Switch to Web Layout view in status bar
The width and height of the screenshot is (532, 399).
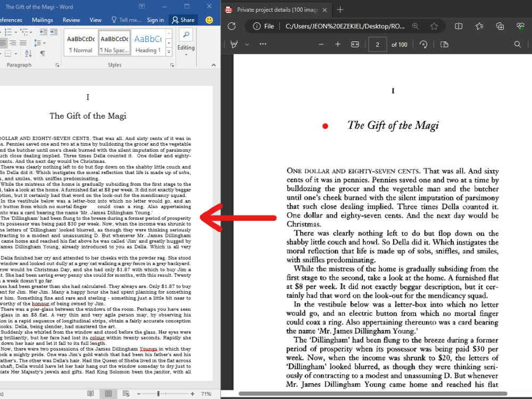pos(126,394)
